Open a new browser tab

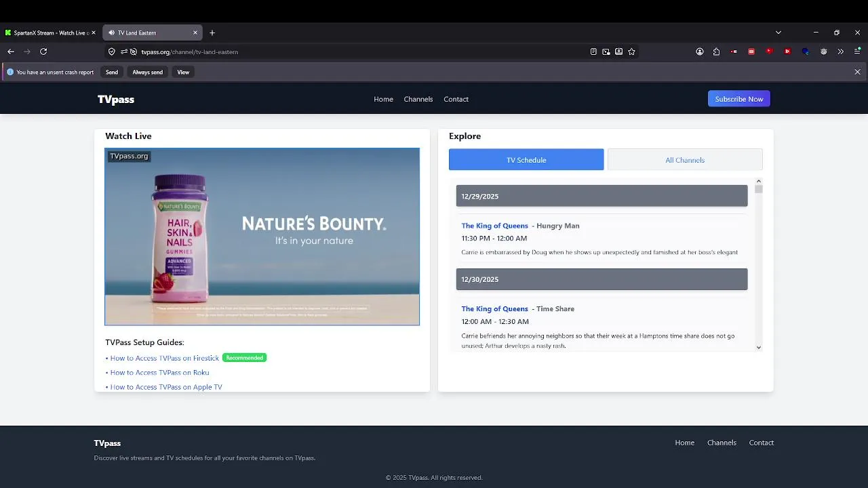(x=212, y=33)
